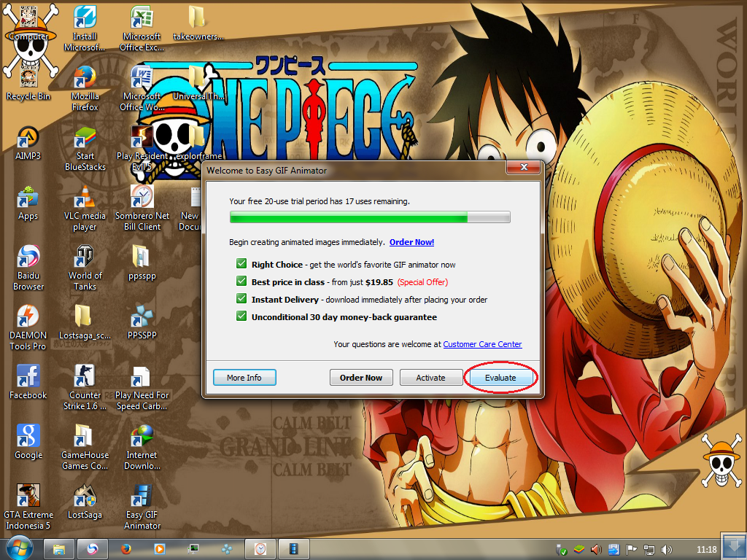Select the Google desktop shortcut
Image resolution: width=747 pixels, height=560 pixels.
click(28, 443)
